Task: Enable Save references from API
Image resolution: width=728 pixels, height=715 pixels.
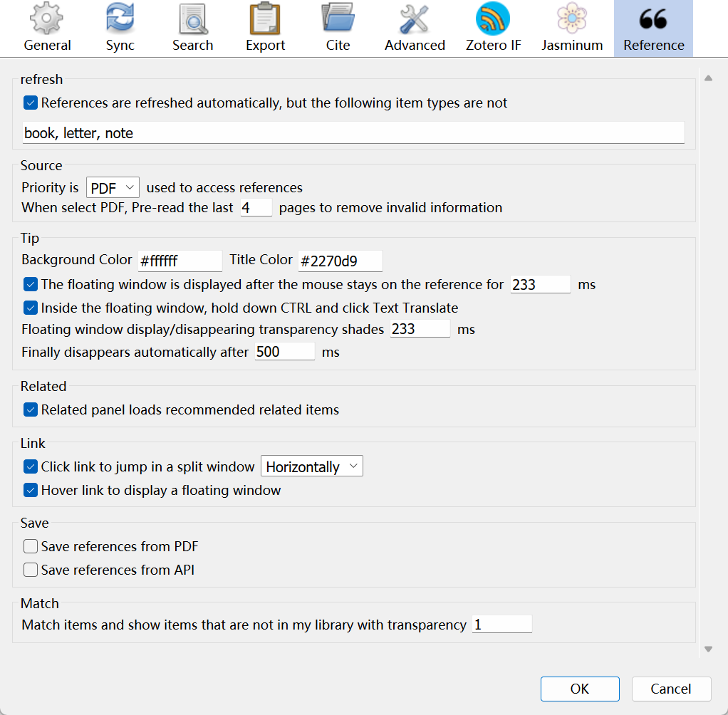Action: click(31, 570)
